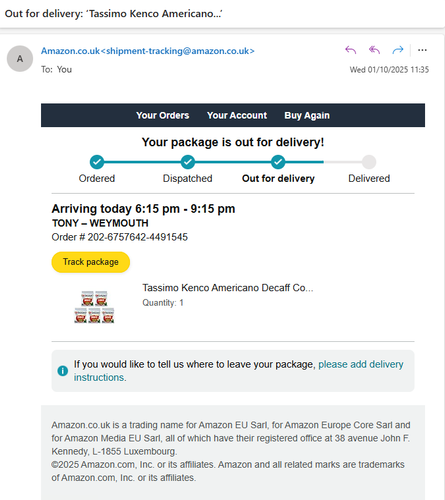
Task: Click the Ordered checkmark step
Action: tap(97, 162)
